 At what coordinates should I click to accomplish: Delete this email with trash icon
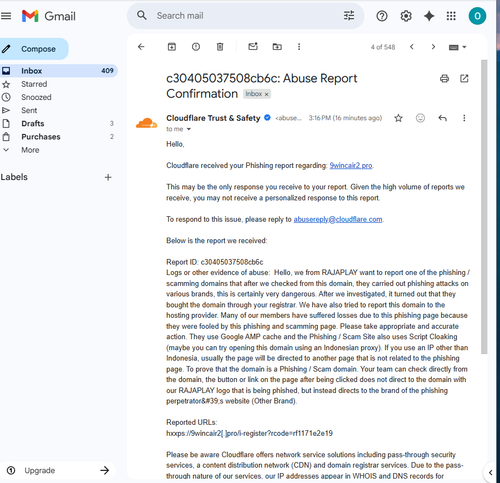(220, 47)
